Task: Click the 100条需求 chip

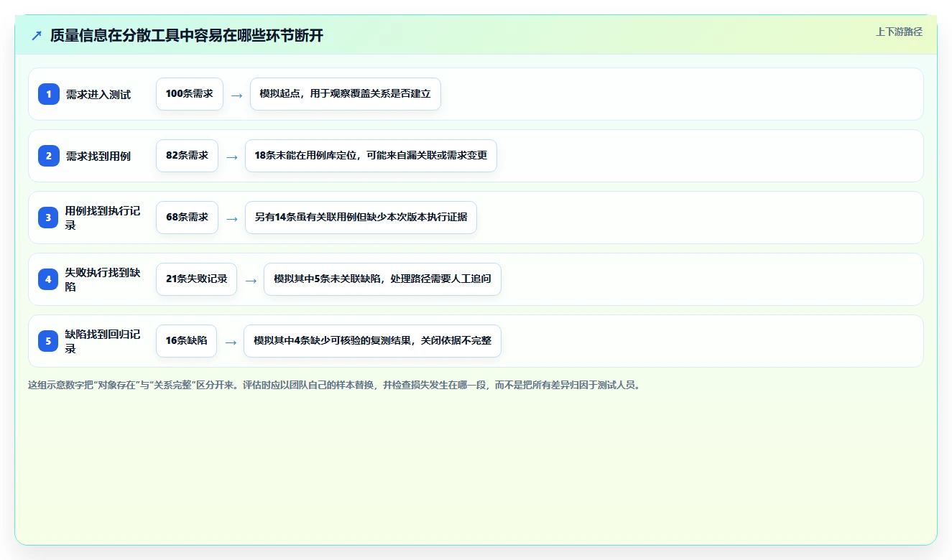Action: click(x=190, y=94)
